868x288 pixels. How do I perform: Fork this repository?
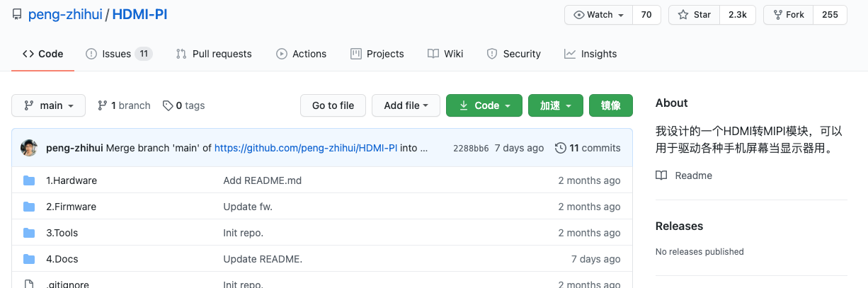click(x=789, y=15)
